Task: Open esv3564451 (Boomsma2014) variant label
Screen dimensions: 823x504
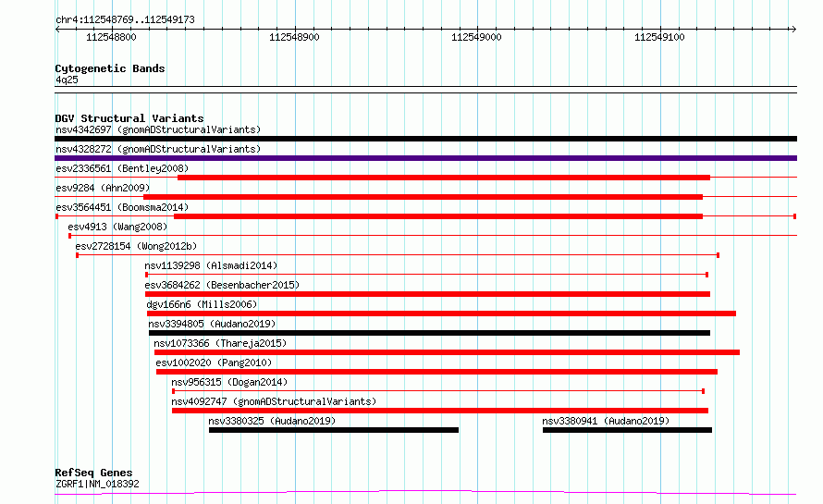Action: pos(122,207)
